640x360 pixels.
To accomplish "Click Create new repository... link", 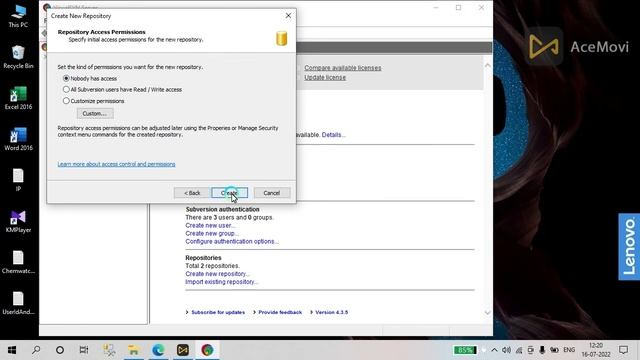I will tap(217, 274).
